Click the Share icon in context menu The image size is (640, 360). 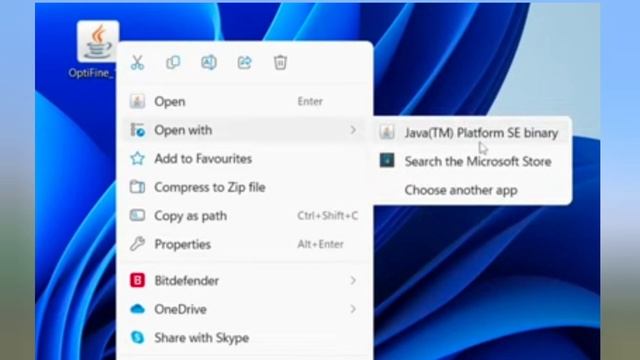click(244, 62)
